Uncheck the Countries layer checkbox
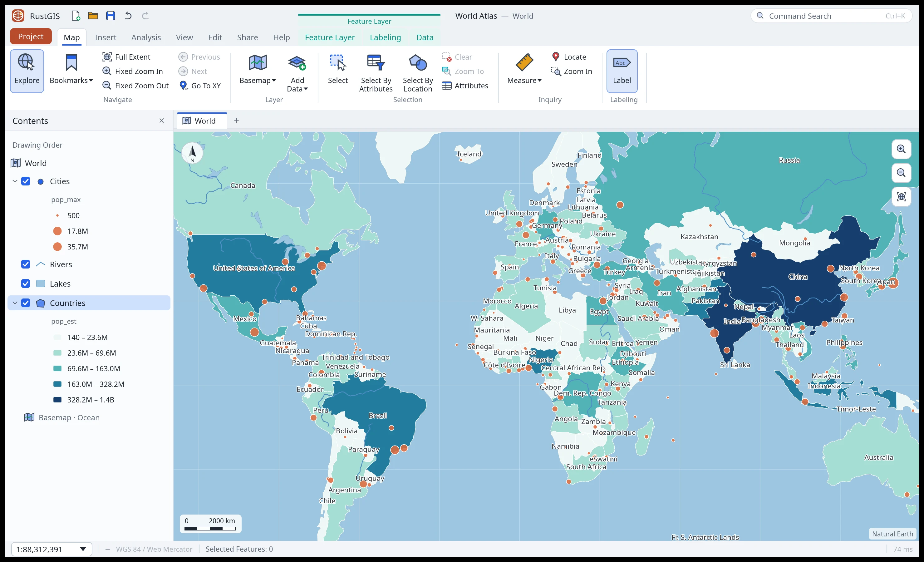 click(x=26, y=303)
